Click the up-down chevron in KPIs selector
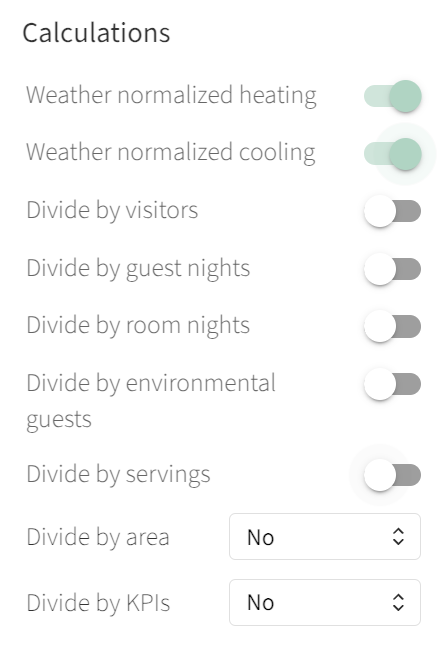The height and width of the screenshot is (646, 448). (398, 602)
